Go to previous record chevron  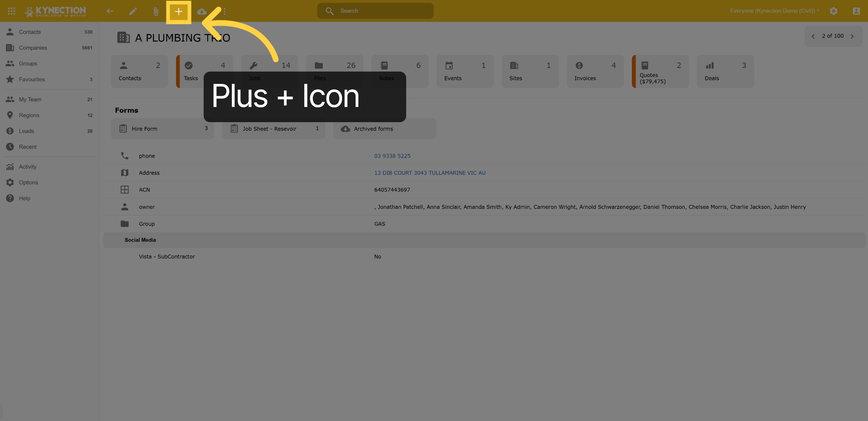coord(813,36)
